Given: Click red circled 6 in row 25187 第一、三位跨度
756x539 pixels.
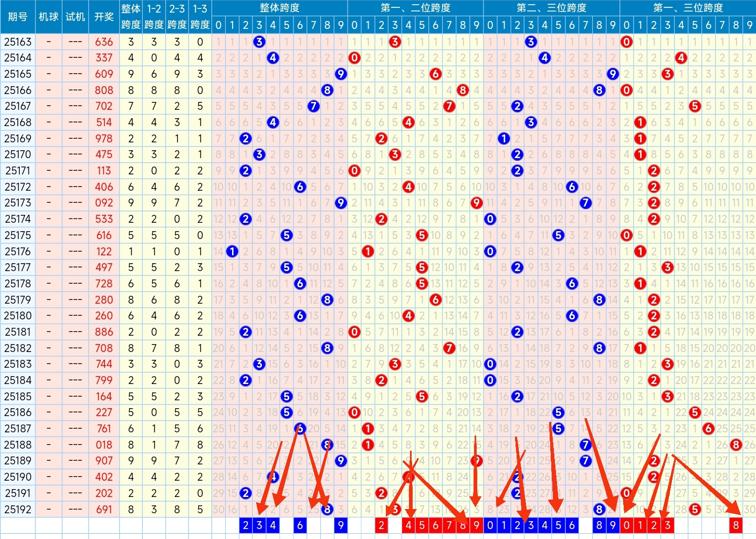Looking at the screenshot, I should [708, 429].
